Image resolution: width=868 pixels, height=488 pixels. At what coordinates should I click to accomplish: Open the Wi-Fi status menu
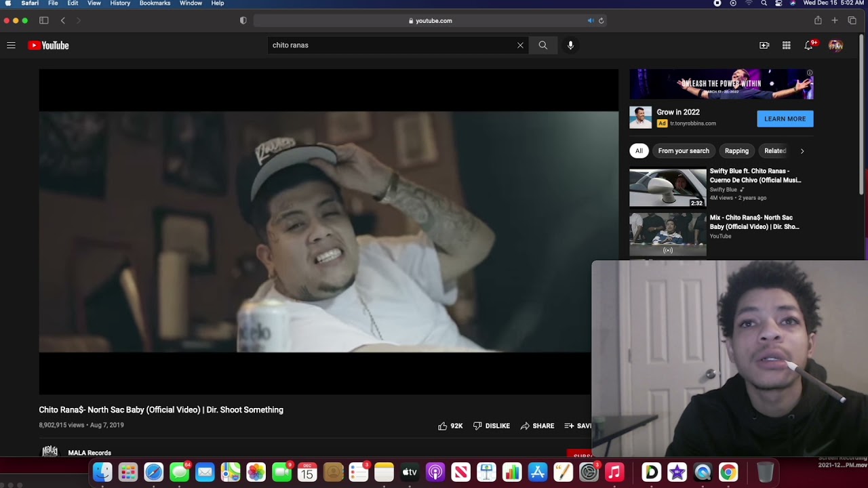(x=749, y=3)
